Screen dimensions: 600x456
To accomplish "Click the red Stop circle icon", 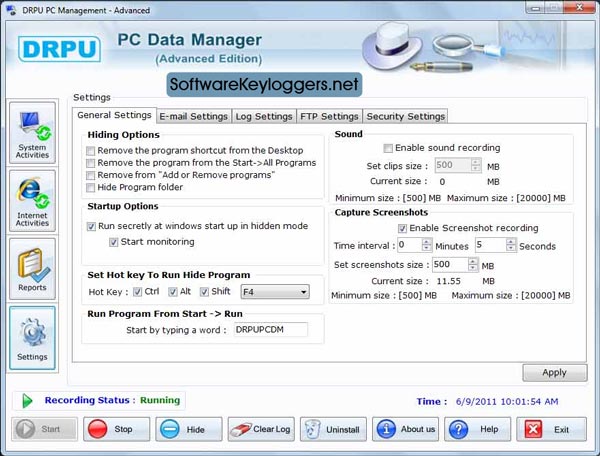I will [98, 429].
